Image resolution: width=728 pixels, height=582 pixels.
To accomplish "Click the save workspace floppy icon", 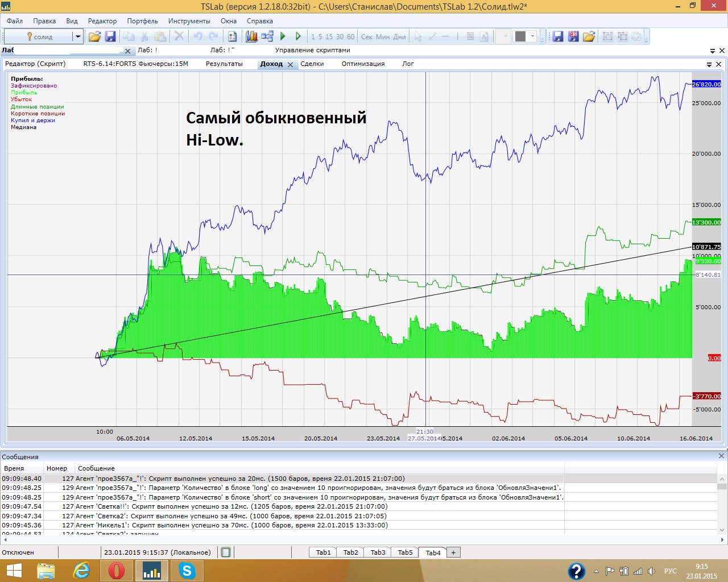I will point(558,36).
